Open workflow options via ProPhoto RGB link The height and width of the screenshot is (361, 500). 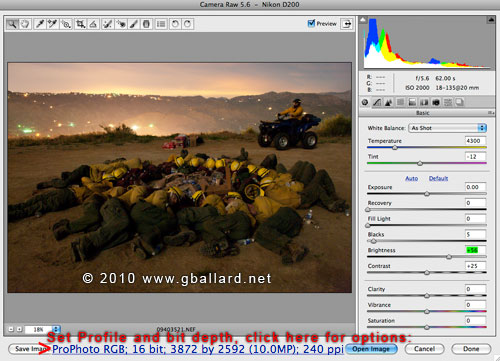tap(198, 349)
